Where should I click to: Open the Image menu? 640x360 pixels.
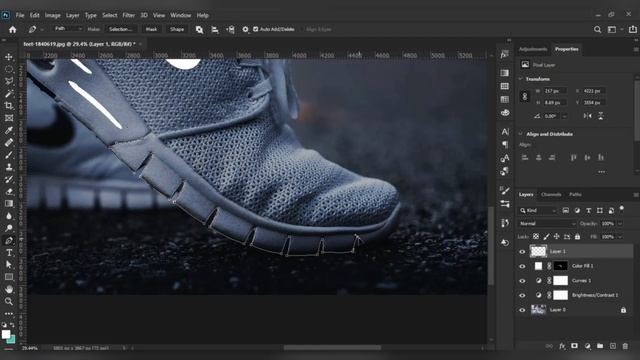click(x=53, y=15)
